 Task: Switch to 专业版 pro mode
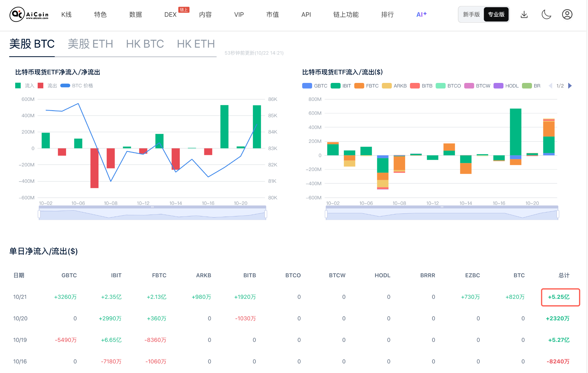pyautogui.click(x=496, y=14)
